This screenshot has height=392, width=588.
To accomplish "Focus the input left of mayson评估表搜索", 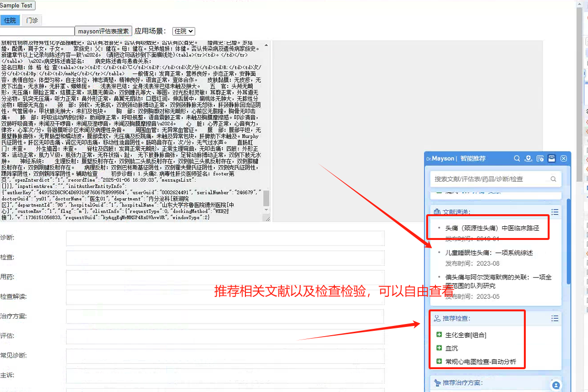I will click(37, 31).
